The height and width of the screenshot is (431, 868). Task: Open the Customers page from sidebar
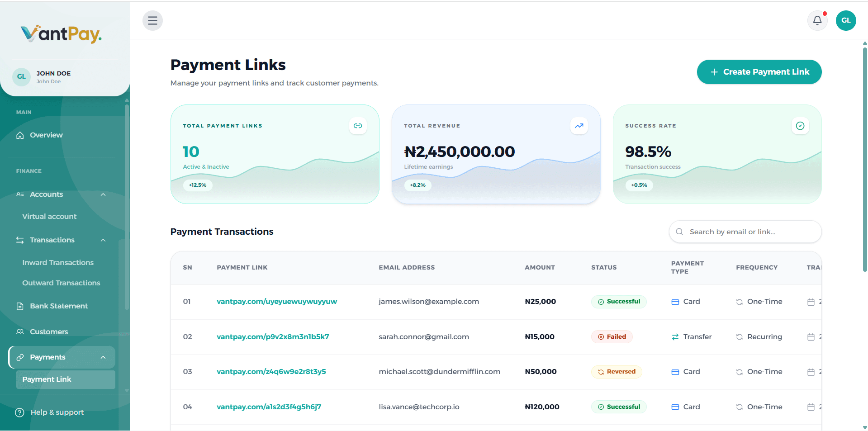pos(48,332)
